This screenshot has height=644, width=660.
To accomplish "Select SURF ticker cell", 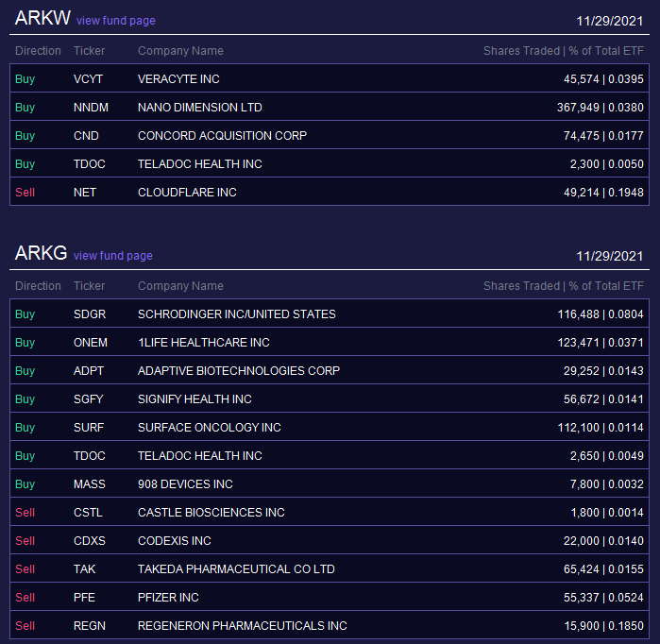I will point(89,427).
